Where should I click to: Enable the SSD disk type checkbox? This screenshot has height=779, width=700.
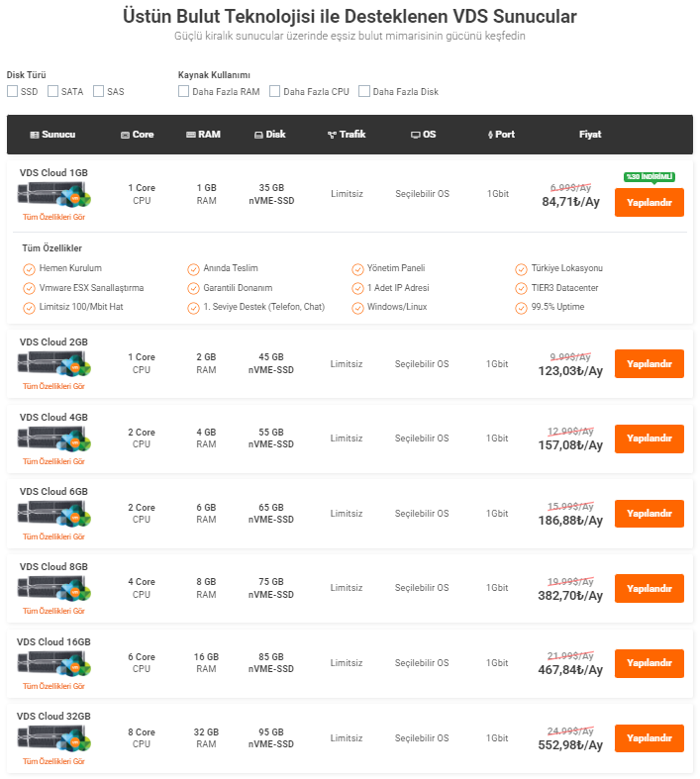[12, 92]
